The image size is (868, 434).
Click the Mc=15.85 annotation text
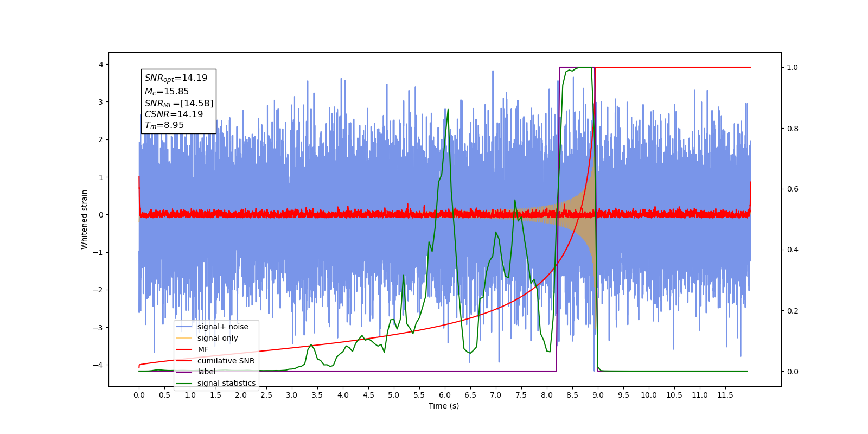(x=167, y=92)
